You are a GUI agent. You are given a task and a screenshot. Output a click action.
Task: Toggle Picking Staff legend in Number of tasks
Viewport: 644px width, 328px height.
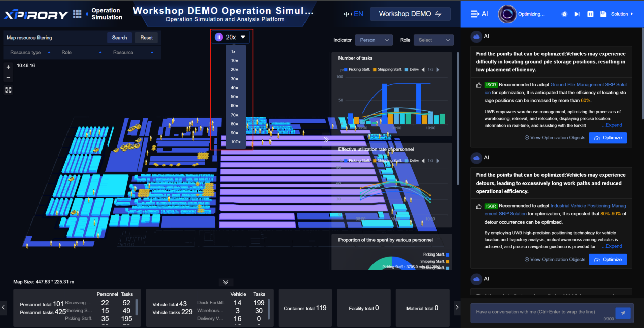point(357,69)
